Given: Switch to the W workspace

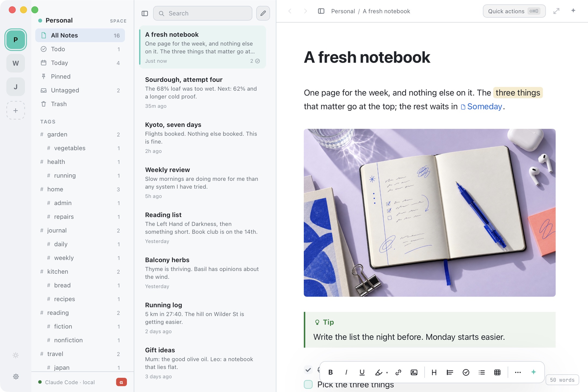Looking at the screenshot, I should point(16,63).
